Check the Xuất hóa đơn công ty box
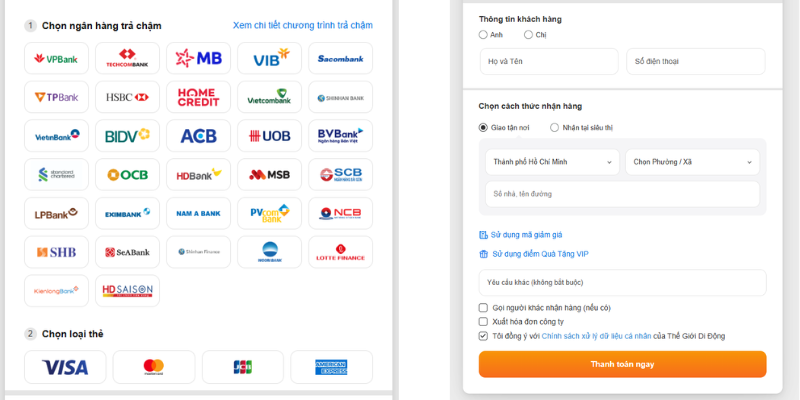This screenshot has width=800, height=400. click(x=484, y=322)
